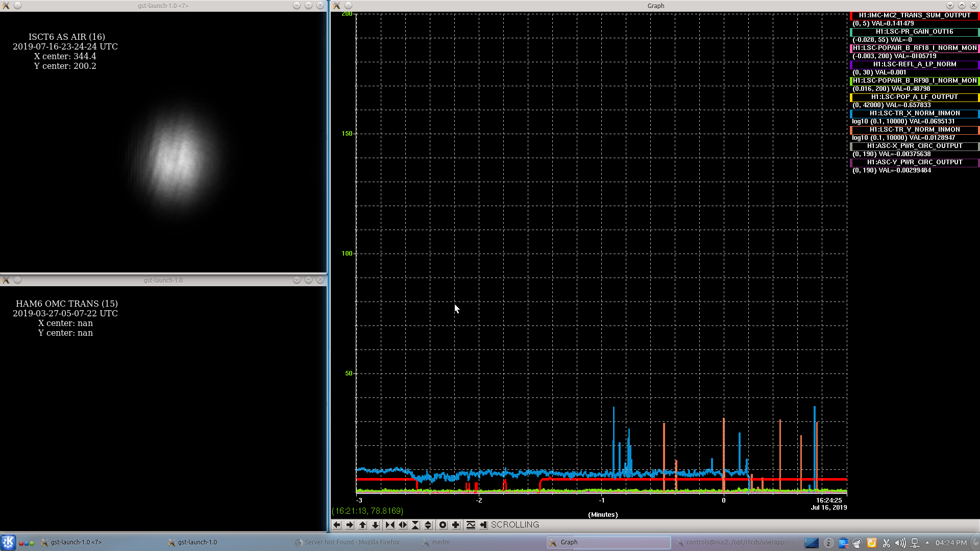Screen dimensions: 980x551
Task: Click the circle icon in graph toolbar
Action: 443,524
